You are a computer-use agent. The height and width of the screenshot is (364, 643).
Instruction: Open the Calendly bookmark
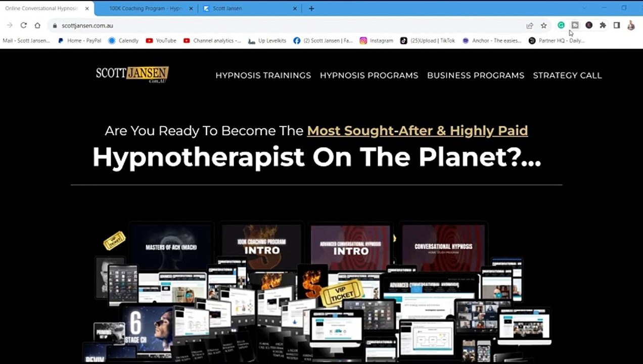[x=124, y=40]
